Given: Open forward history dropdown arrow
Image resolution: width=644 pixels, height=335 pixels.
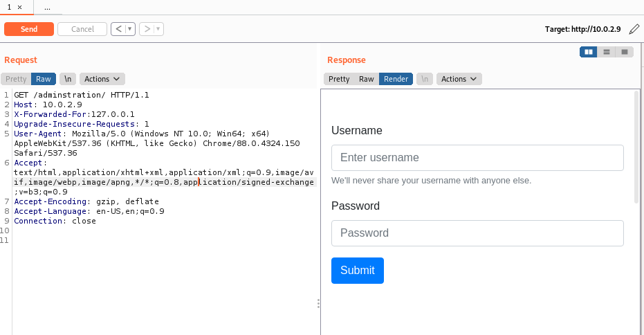Looking at the screenshot, I should click(158, 29).
